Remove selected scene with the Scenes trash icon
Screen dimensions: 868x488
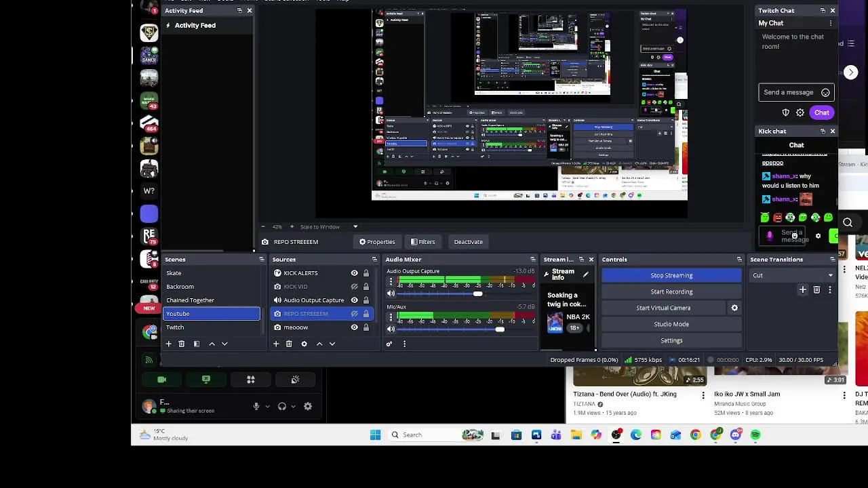pos(181,344)
